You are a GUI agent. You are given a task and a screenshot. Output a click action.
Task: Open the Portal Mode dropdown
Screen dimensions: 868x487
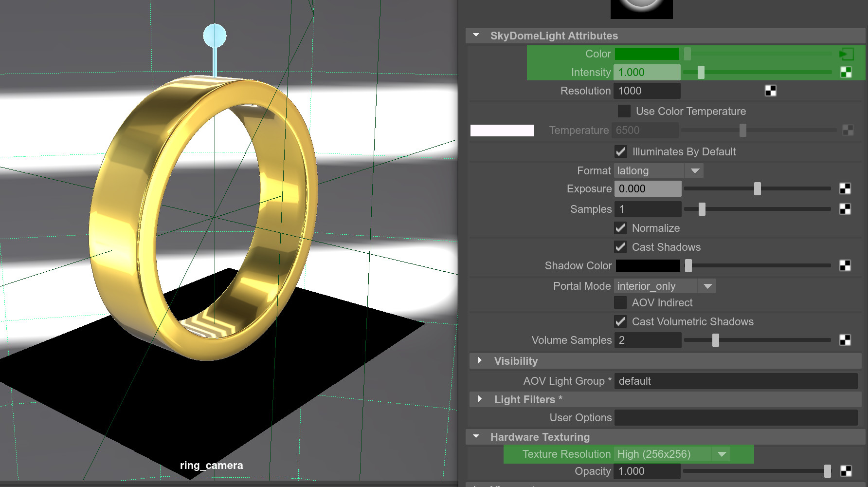click(665, 286)
